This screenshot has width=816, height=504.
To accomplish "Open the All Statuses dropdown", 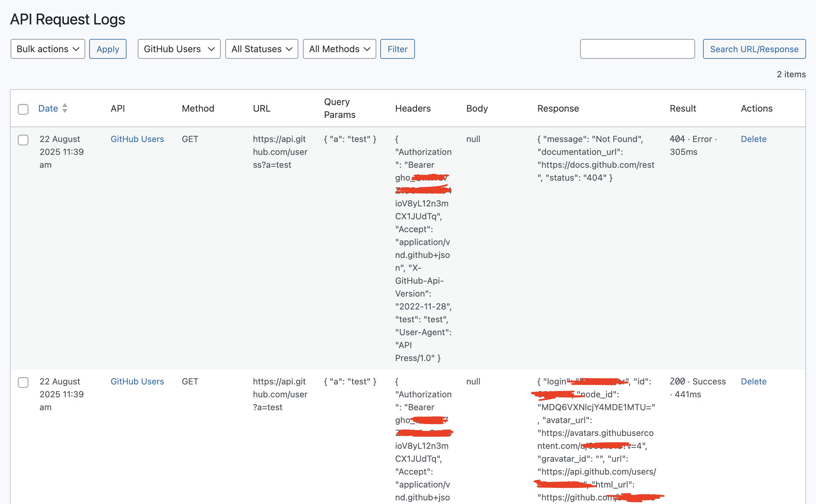I will click(x=262, y=49).
